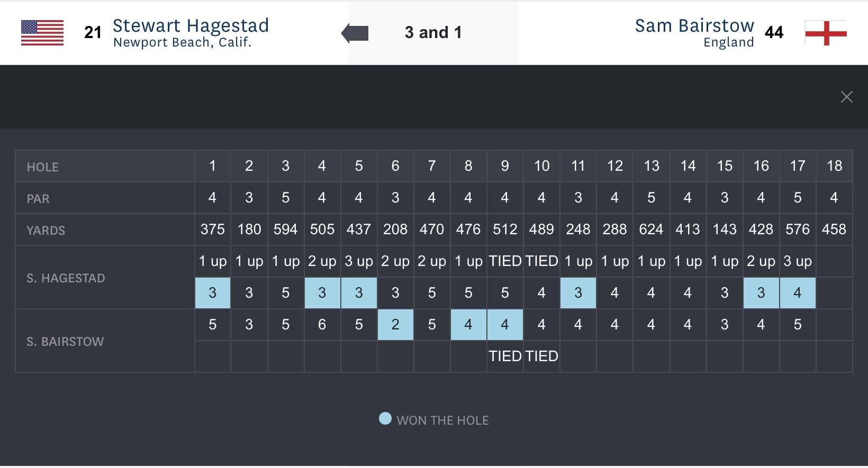Viewport: 868px width, 468px height.
Task: Open Stewart Hagestad's player link
Action: point(191,26)
